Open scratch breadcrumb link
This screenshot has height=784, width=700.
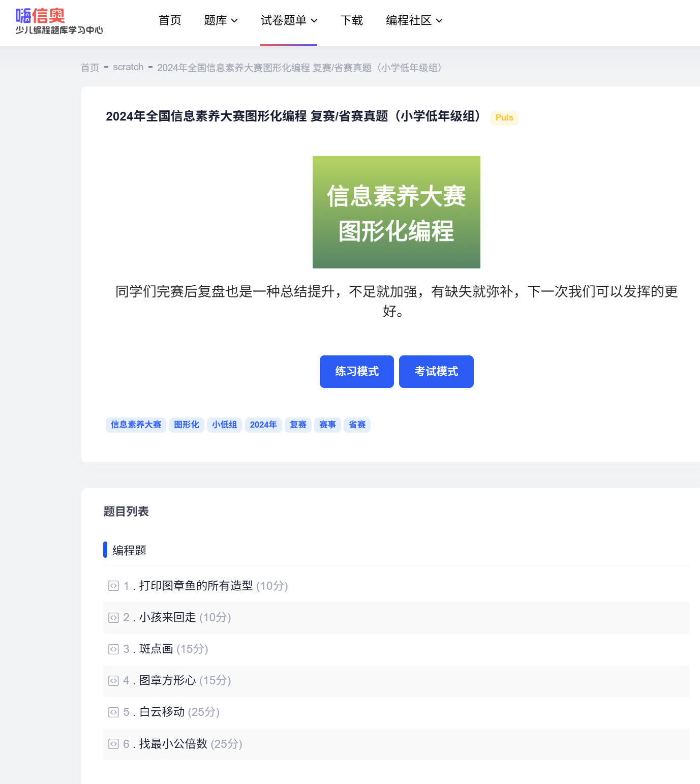tap(128, 67)
